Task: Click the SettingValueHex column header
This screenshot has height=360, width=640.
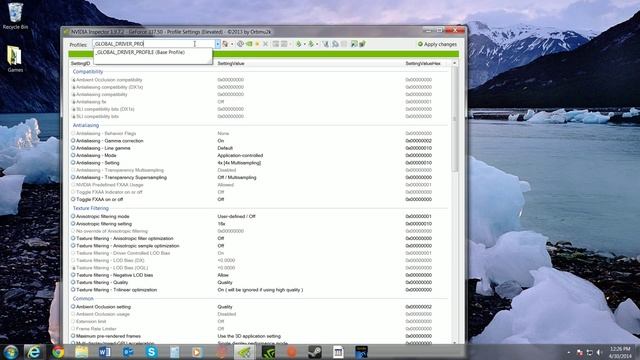Action: point(423,63)
